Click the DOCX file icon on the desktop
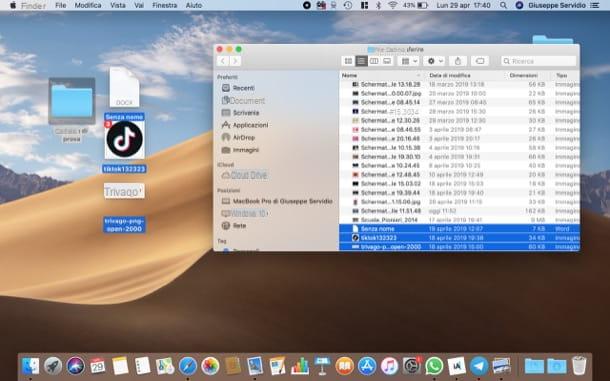Viewport: 610px width, 381px height. pos(124,87)
